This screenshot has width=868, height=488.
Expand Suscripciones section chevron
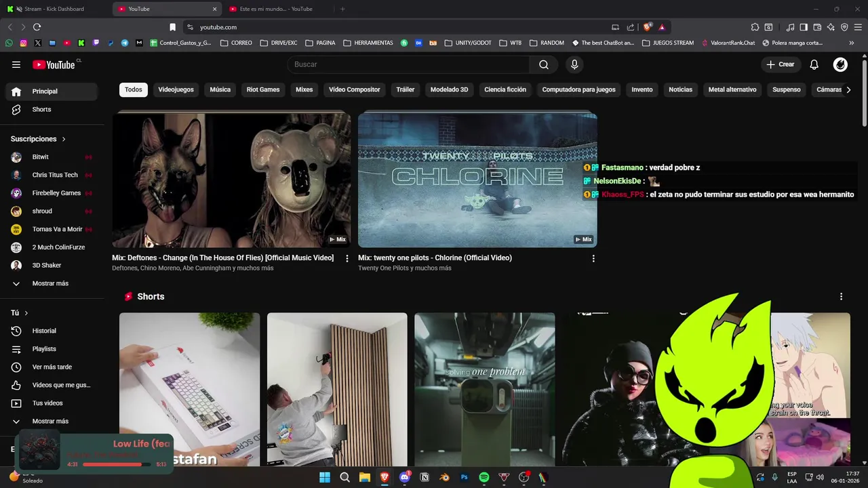coord(64,139)
